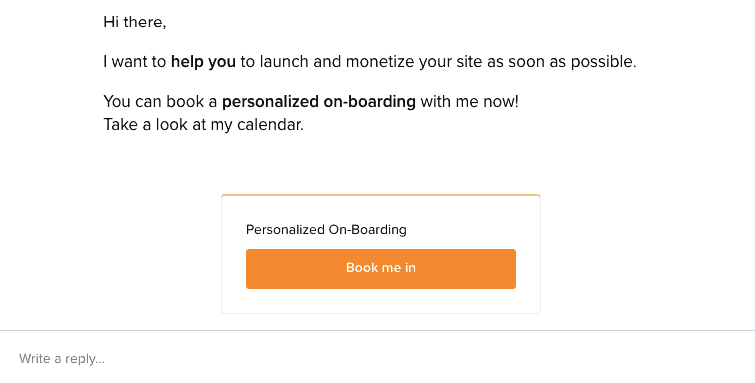Select the bold help you text

(203, 62)
